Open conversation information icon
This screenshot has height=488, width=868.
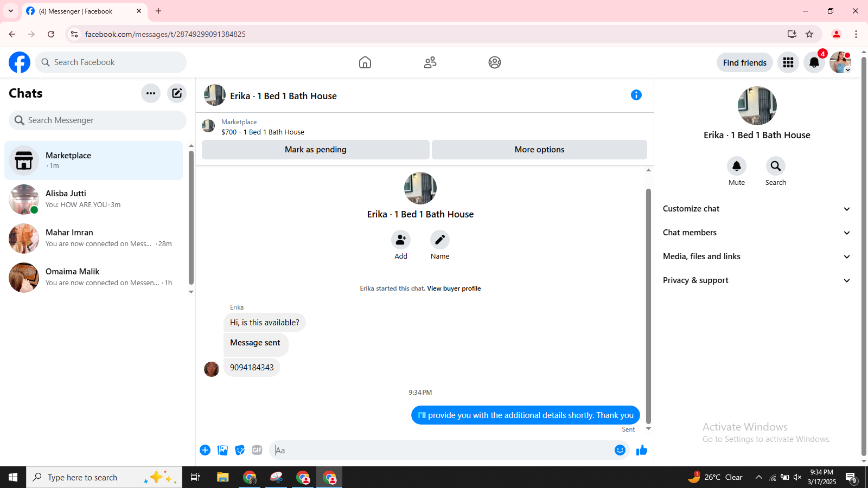click(636, 95)
